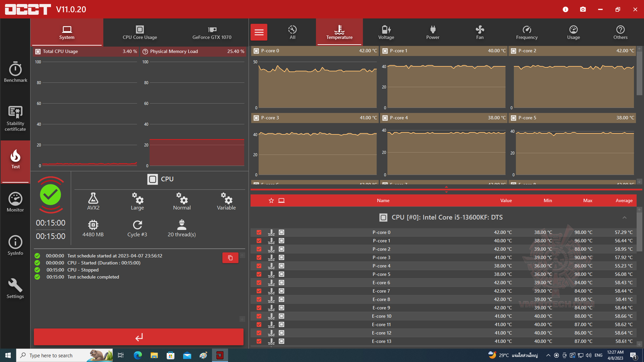This screenshot has width=644, height=362.
Task: Click the screenshot camera icon
Action: point(583,9)
